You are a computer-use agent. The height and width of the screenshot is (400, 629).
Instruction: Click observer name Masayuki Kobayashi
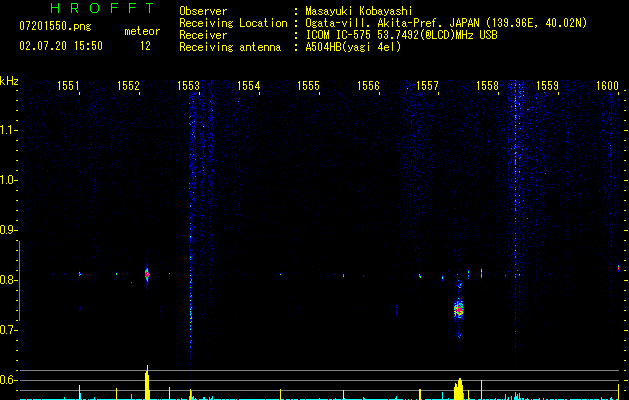coord(359,11)
